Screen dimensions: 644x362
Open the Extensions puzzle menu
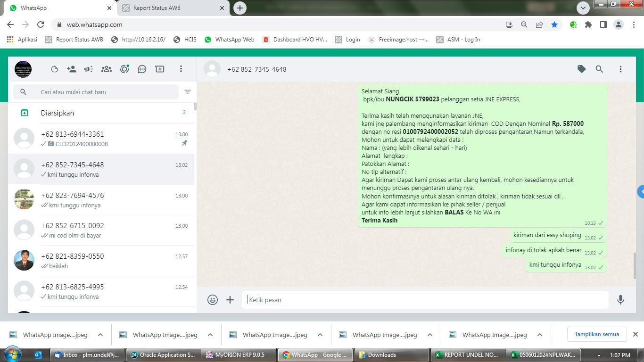click(x=588, y=25)
